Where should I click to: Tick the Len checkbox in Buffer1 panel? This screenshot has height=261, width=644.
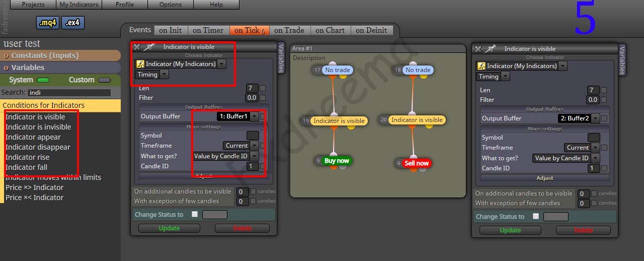point(263,88)
